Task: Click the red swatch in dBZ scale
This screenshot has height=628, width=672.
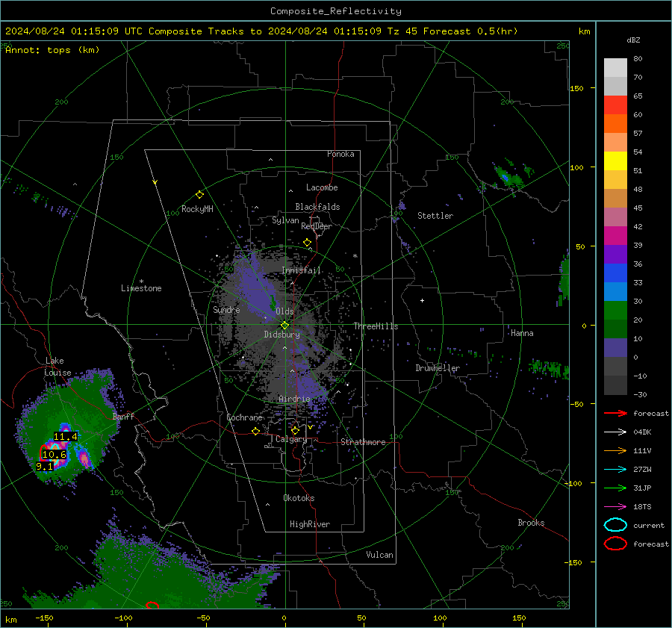Action: click(x=615, y=105)
